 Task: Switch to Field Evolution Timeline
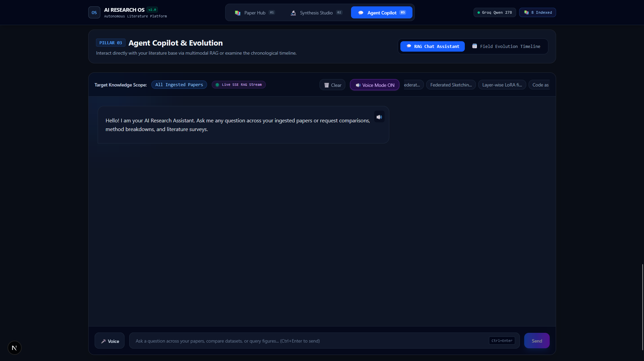pyautogui.click(x=506, y=46)
